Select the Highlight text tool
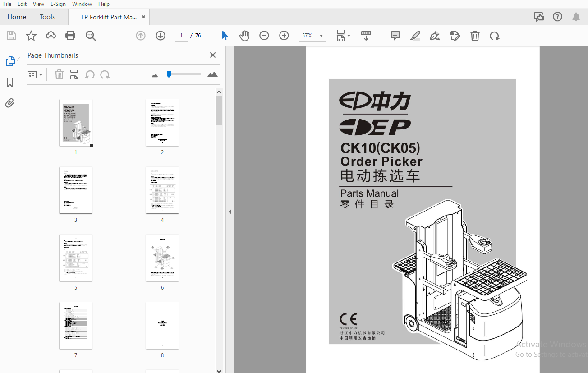Image resolution: width=588 pixels, height=373 pixels. coord(415,36)
